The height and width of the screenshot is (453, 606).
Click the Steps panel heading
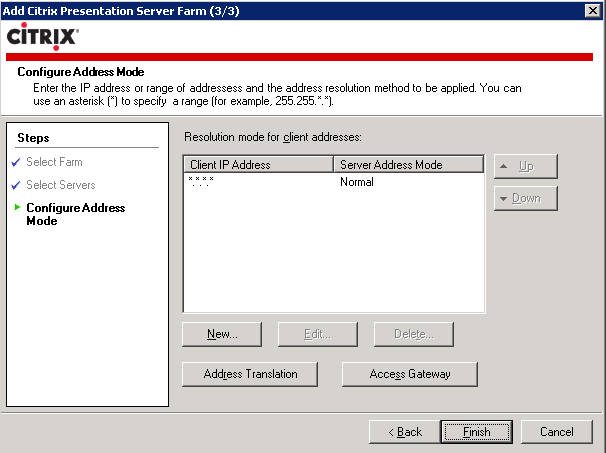(33, 138)
